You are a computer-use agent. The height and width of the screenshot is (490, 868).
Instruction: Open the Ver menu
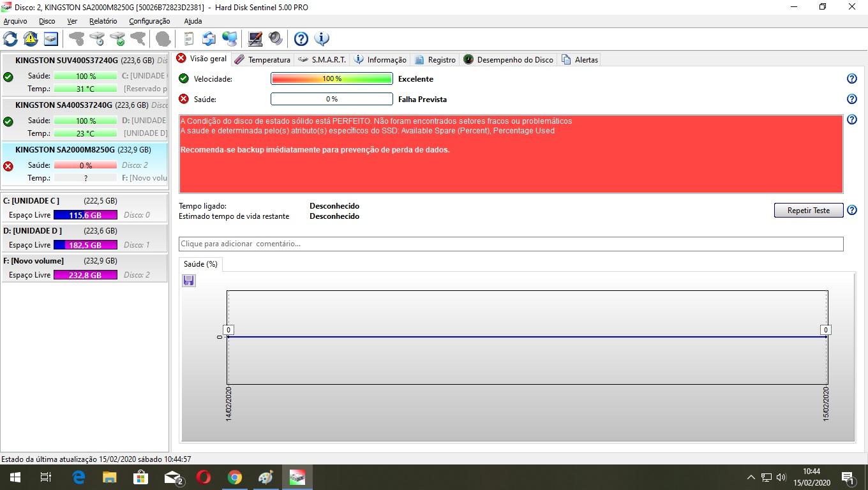72,21
